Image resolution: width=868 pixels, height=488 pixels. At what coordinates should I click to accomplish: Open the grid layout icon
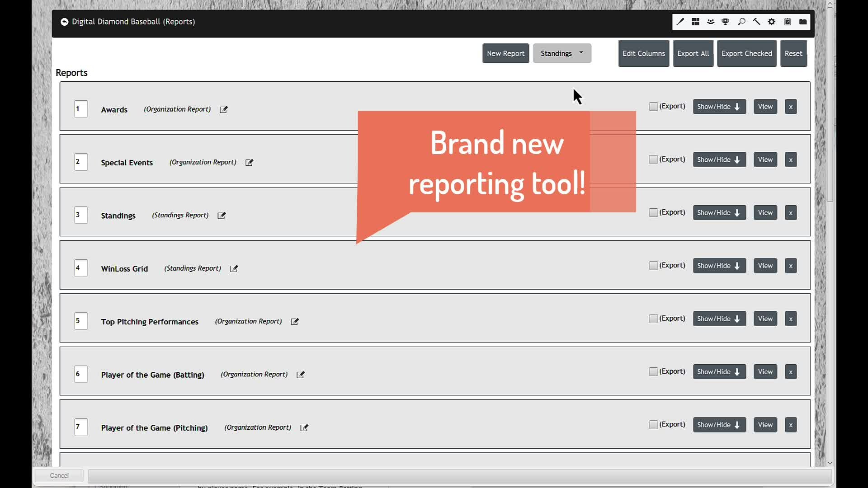coord(696,22)
